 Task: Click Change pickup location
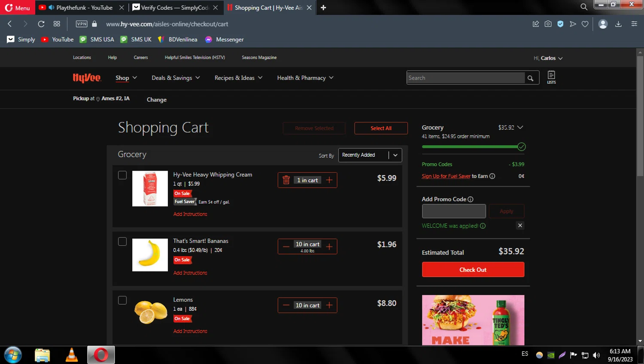click(x=157, y=100)
